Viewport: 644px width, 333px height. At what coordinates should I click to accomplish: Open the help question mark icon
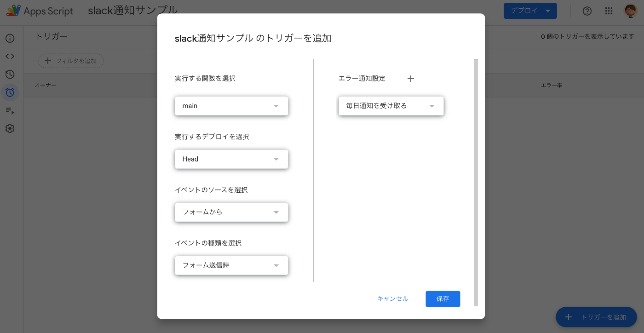tap(587, 11)
